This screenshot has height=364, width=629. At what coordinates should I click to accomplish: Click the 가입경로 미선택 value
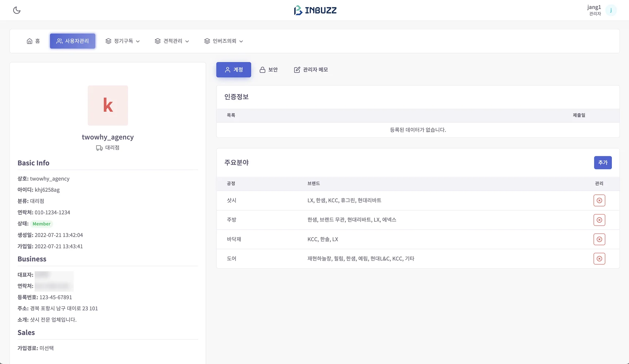pos(47,348)
